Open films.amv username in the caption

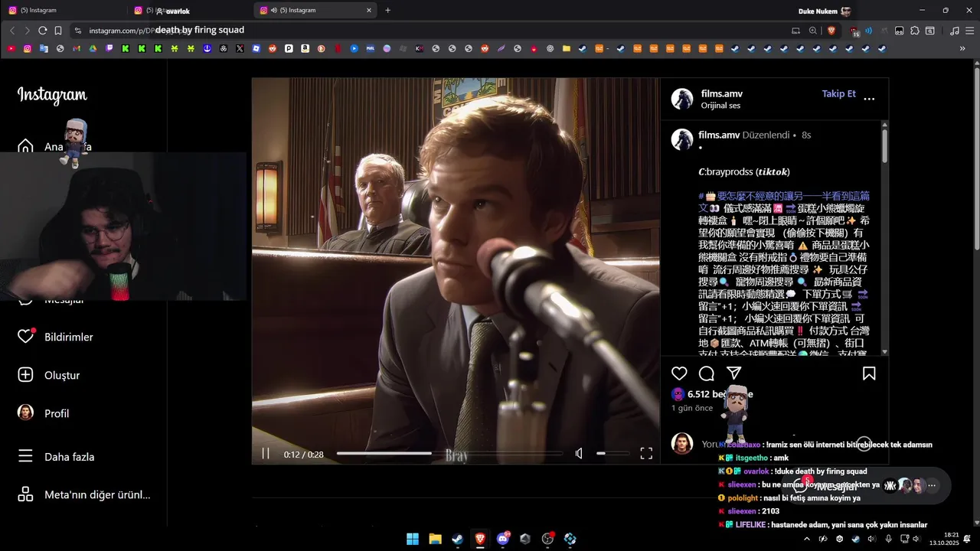click(x=719, y=135)
